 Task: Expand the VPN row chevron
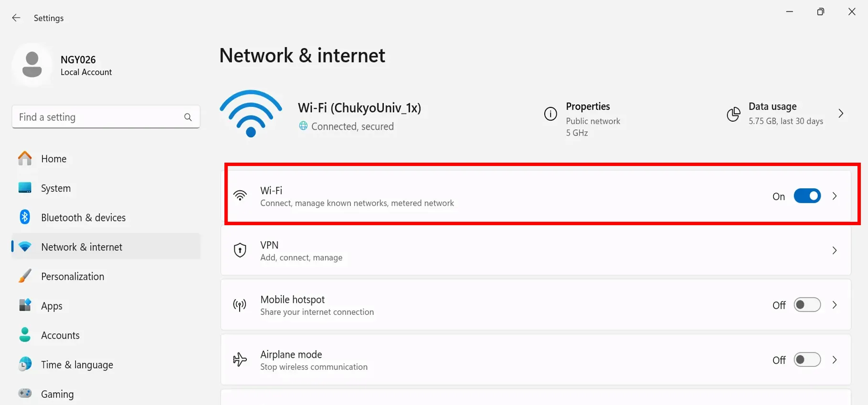coord(835,250)
